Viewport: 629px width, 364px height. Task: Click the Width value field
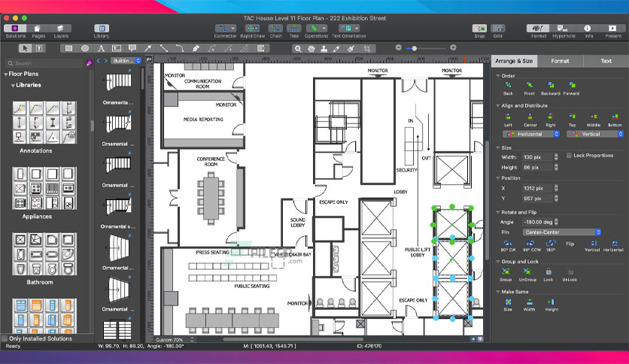pos(536,157)
